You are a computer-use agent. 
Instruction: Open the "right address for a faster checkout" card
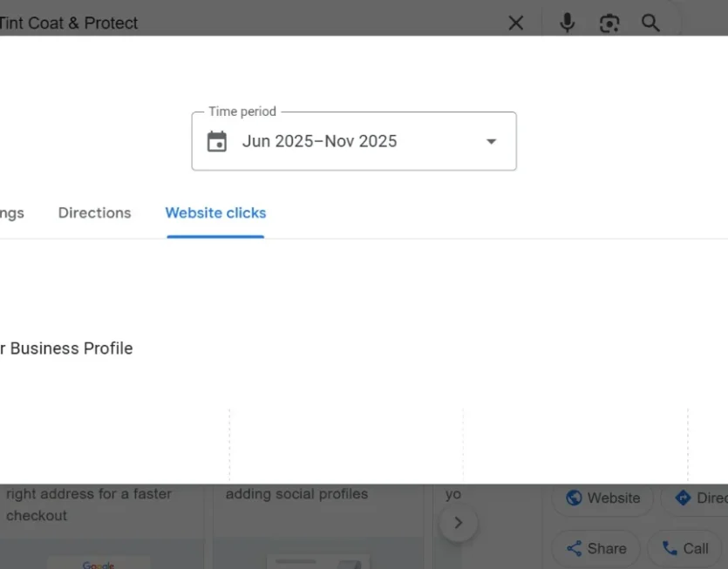click(102, 526)
